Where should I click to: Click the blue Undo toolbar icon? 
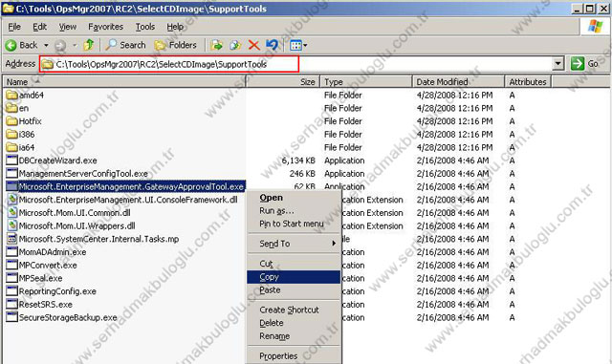(272, 45)
